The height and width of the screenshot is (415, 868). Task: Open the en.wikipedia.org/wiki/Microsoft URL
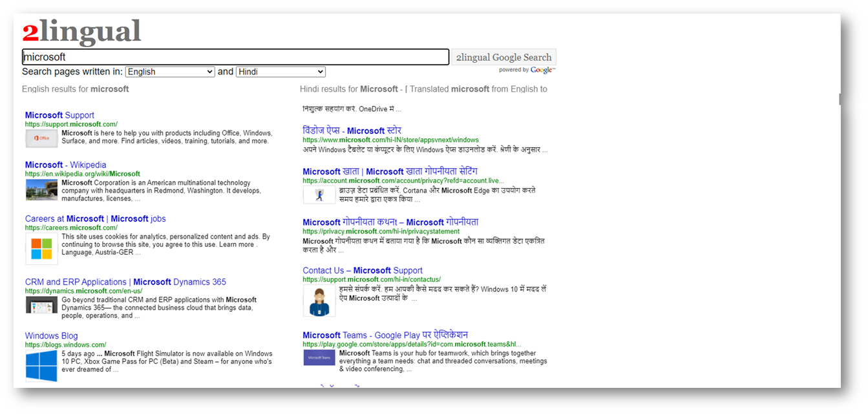[83, 174]
